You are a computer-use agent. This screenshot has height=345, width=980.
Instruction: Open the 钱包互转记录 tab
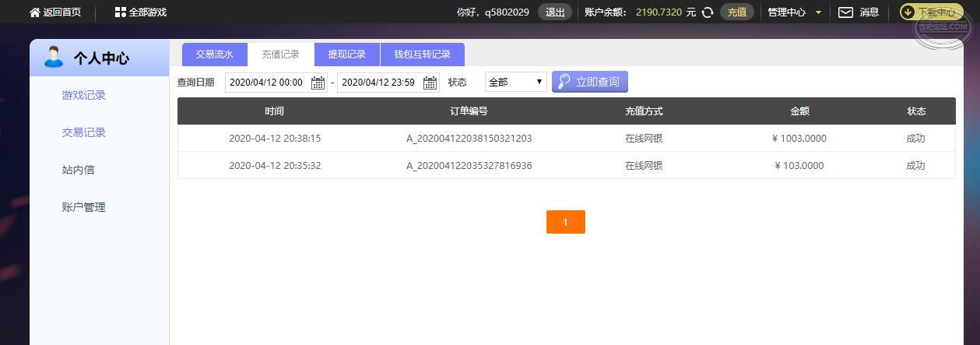(x=423, y=55)
